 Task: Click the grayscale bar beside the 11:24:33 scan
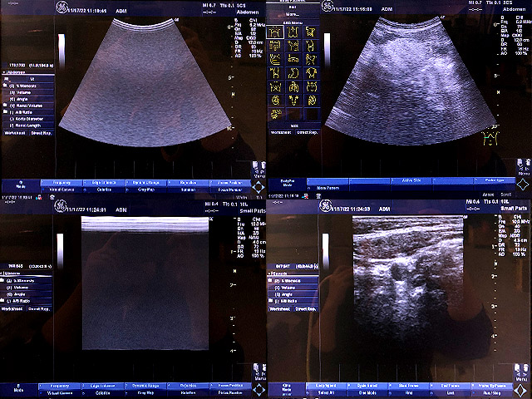click(x=325, y=251)
